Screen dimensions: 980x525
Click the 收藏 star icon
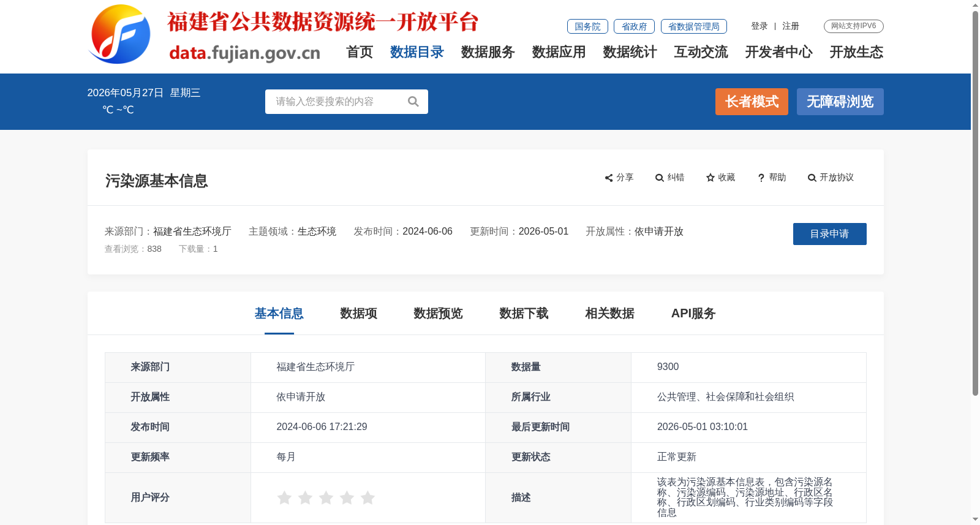click(710, 178)
